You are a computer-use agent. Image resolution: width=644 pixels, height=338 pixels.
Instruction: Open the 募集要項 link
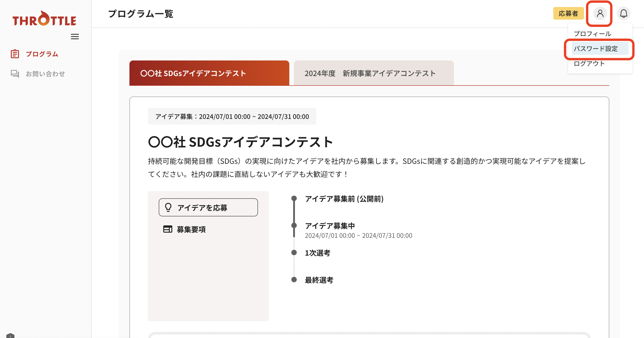184,229
